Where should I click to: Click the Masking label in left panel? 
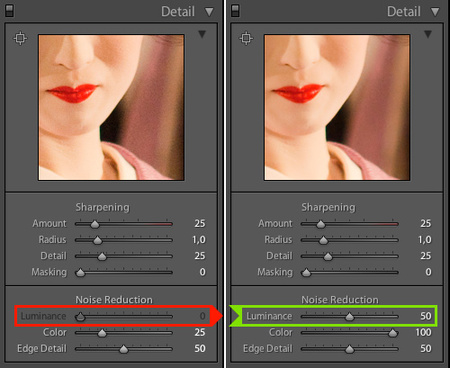(x=49, y=272)
